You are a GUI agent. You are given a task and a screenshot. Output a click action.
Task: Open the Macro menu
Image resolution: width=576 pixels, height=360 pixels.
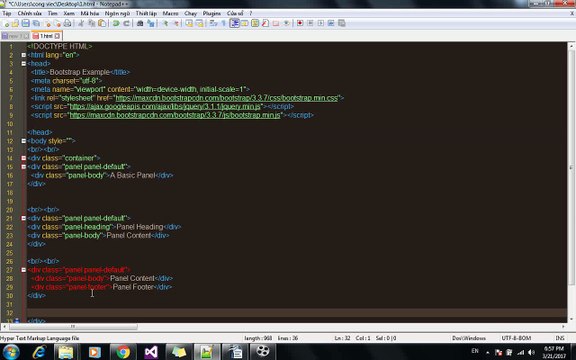coord(170,13)
